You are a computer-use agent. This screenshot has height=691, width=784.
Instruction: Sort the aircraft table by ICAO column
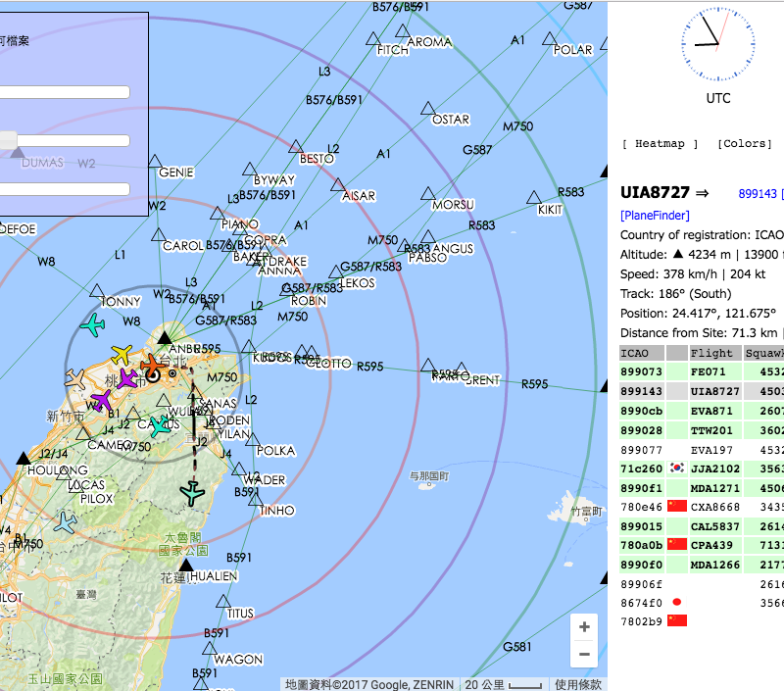[642, 353]
